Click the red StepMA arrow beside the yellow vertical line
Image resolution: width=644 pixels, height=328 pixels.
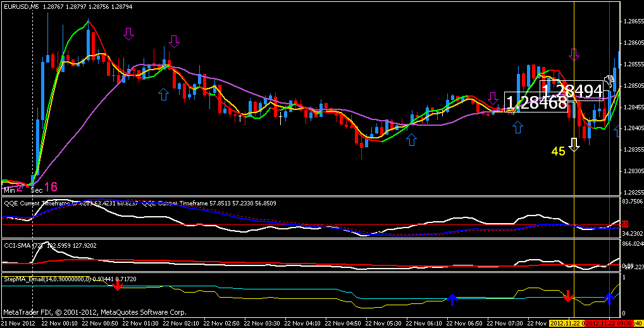pyautogui.click(x=567, y=296)
